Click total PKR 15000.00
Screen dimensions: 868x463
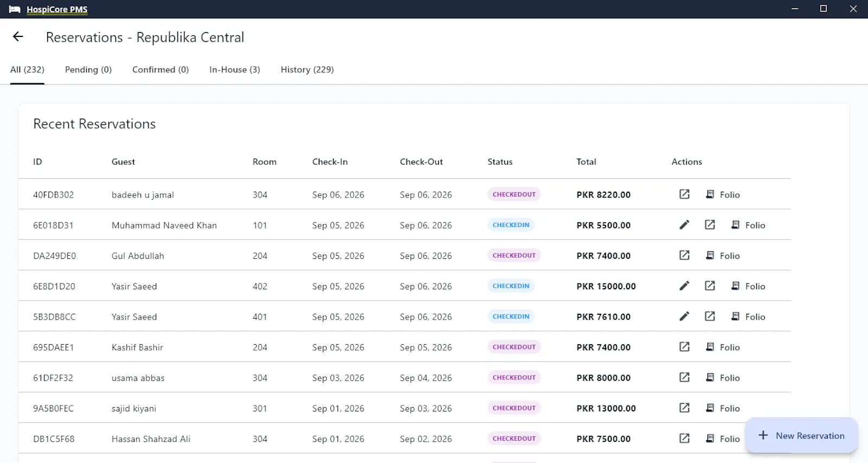(x=606, y=286)
